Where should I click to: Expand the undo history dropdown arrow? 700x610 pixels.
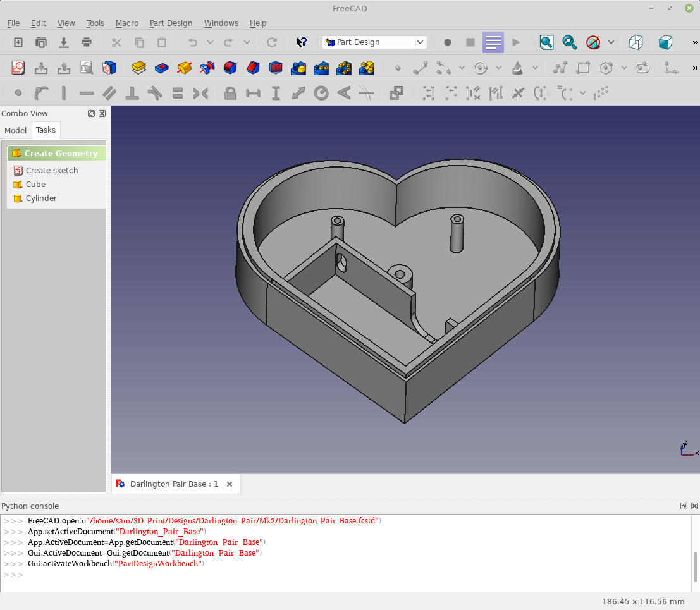(x=210, y=42)
